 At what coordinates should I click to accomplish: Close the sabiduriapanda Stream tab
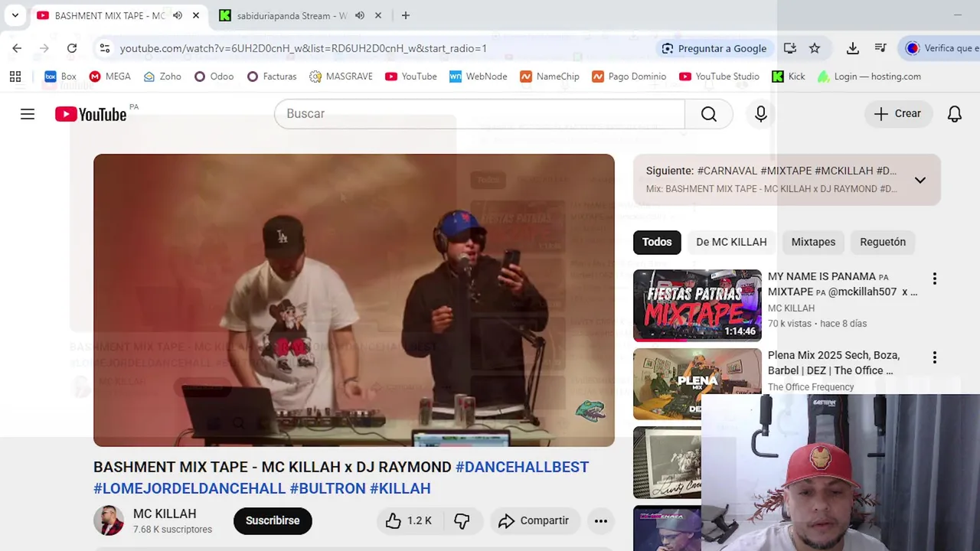click(x=378, y=15)
